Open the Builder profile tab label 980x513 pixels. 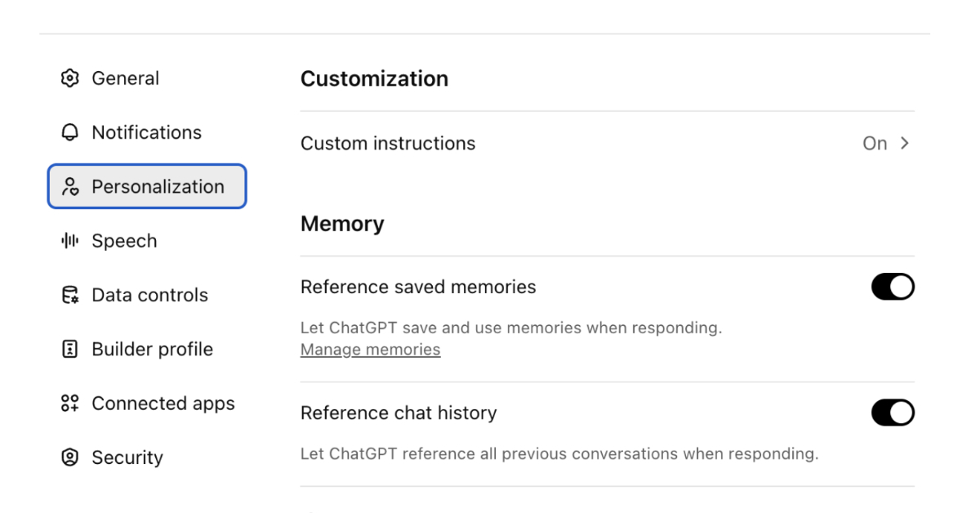pyautogui.click(x=152, y=350)
